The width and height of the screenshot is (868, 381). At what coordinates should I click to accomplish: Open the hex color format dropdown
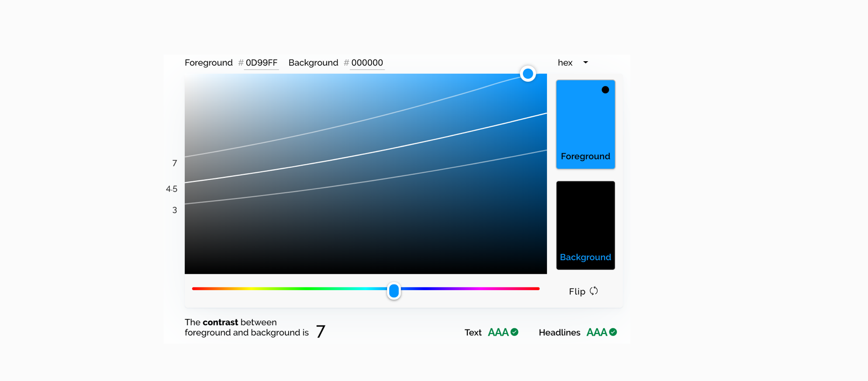pyautogui.click(x=573, y=63)
